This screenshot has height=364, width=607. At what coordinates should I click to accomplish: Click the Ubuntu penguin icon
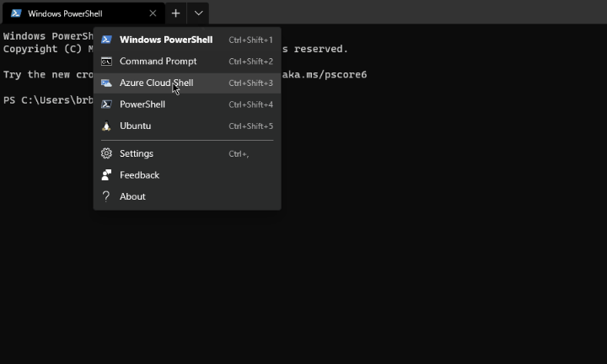pyautogui.click(x=106, y=126)
